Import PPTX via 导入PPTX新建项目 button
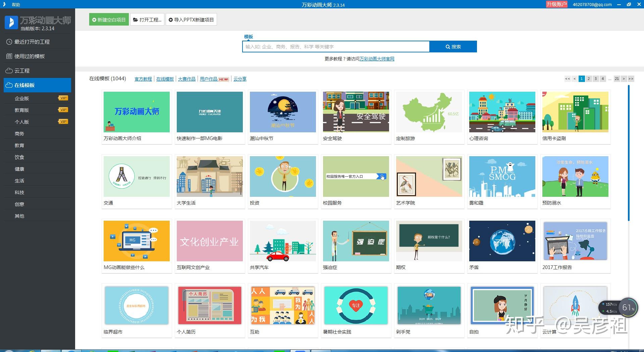Image resolution: width=644 pixels, height=352 pixels. coord(191,20)
